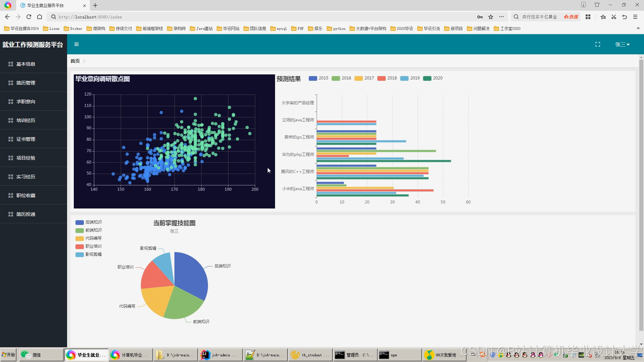The width and height of the screenshot is (644, 362).
Task: Click the 首页 breadcrumb link
Action: pyautogui.click(x=75, y=61)
